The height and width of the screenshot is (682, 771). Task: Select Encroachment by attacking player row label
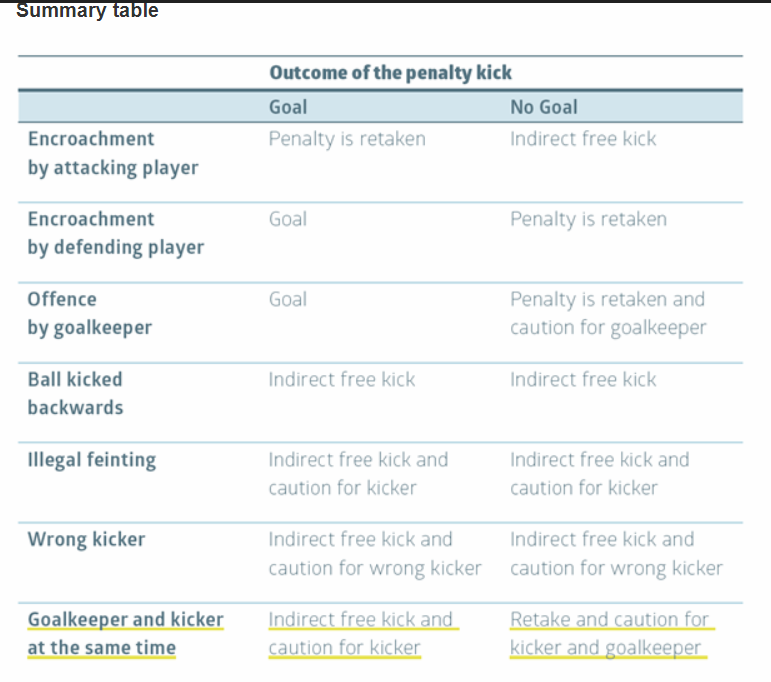click(113, 153)
